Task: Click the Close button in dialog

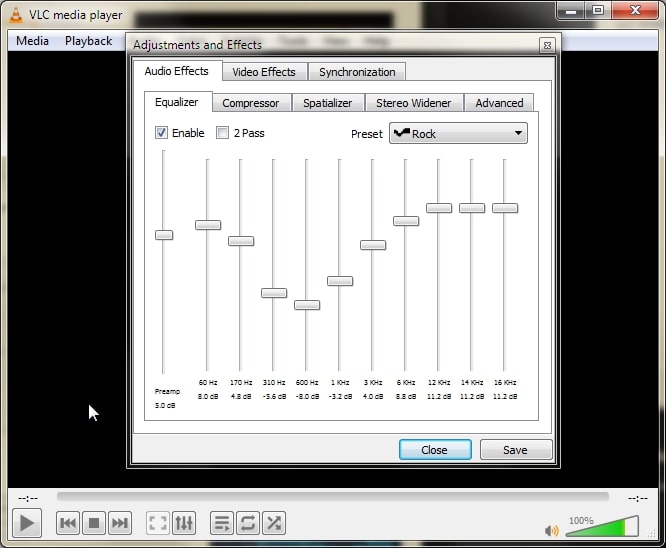Action: point(435,450)
